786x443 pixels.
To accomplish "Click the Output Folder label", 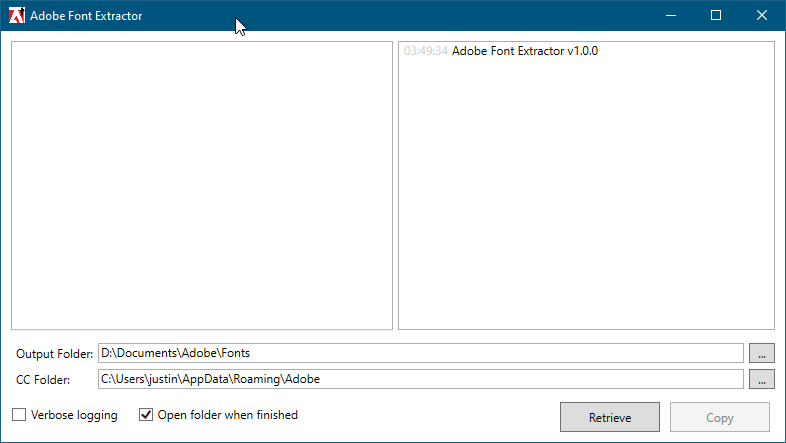I will tap(55, 354).
